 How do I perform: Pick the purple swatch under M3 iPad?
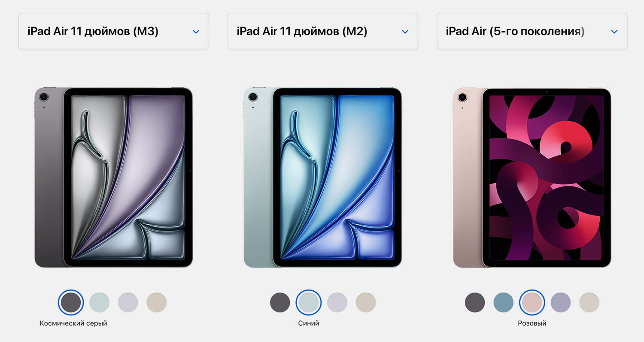click(x=128, y=302)
